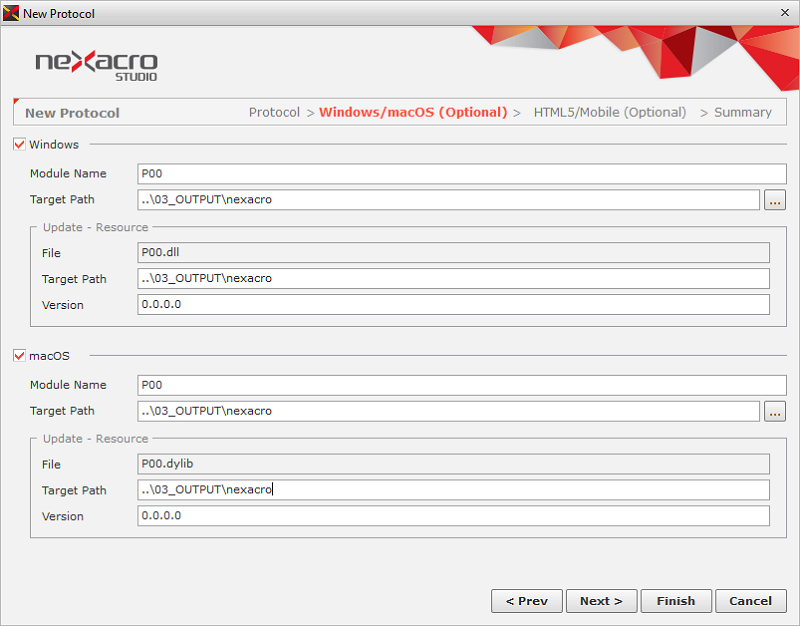
Task: Edit the Windows Update-Resource Version field
Action: [453, 305]
